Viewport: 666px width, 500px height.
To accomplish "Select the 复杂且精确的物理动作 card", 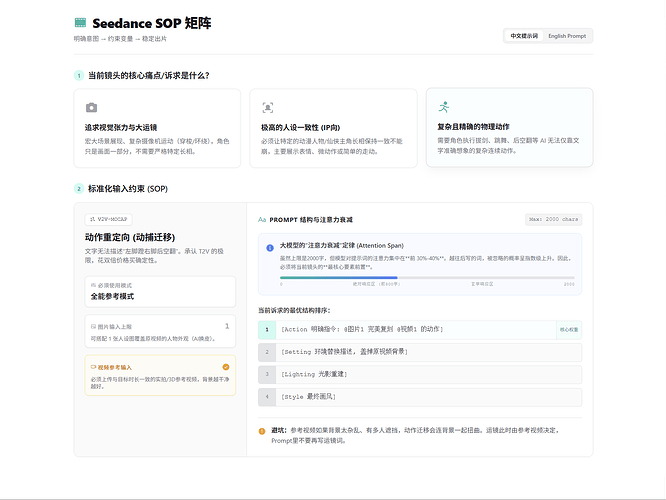I will pyautogui.click(x=510, y=127).
